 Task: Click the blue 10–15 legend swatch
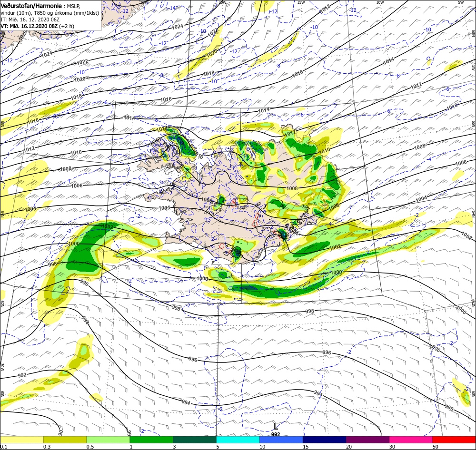pyautogui.click(x=281, y=440)
